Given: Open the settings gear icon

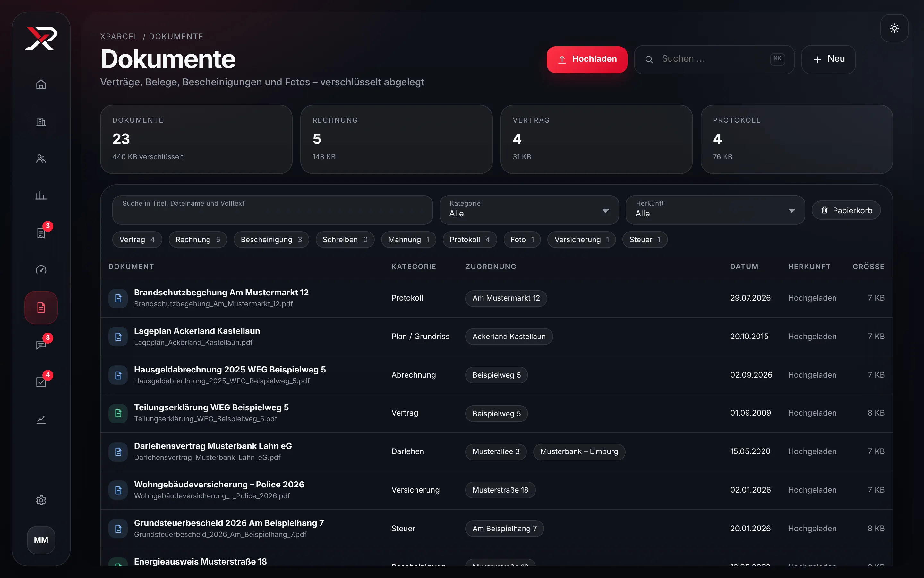Looking at the screenshot, I should [41, 500].
